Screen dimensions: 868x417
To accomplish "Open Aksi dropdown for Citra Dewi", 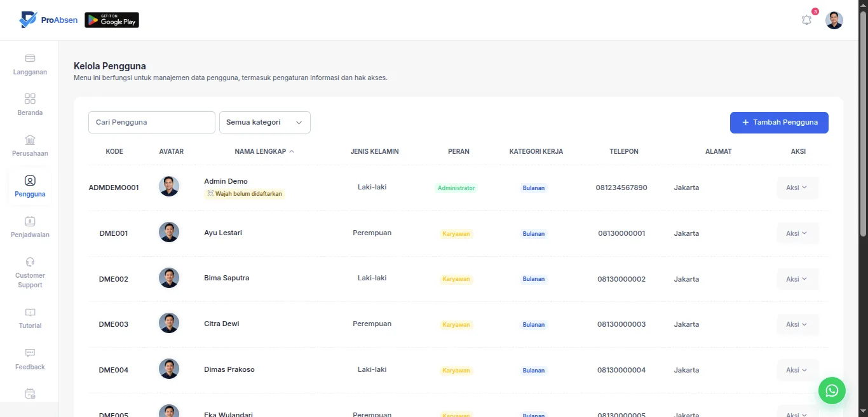I will tap(797, 325).
